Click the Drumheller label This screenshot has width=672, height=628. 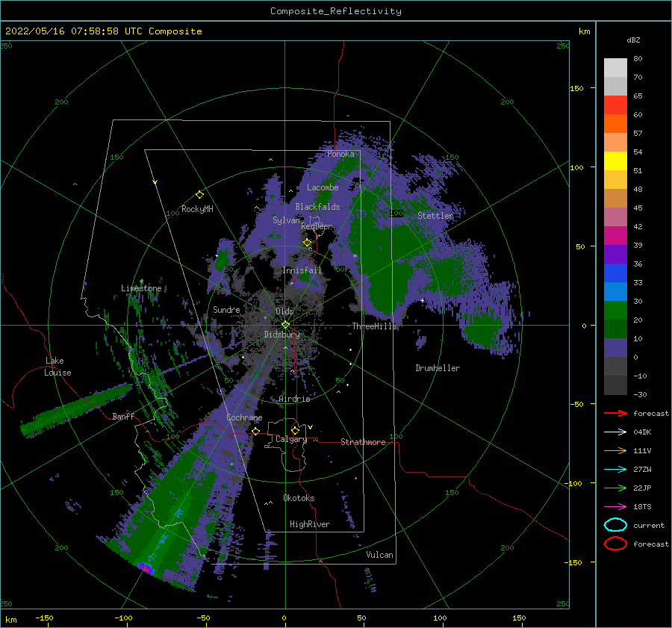(438, 368)
